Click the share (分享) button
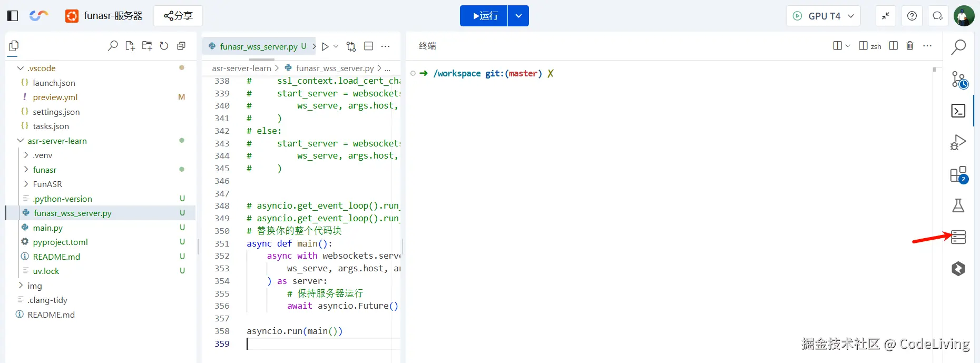 click(178, 16)
